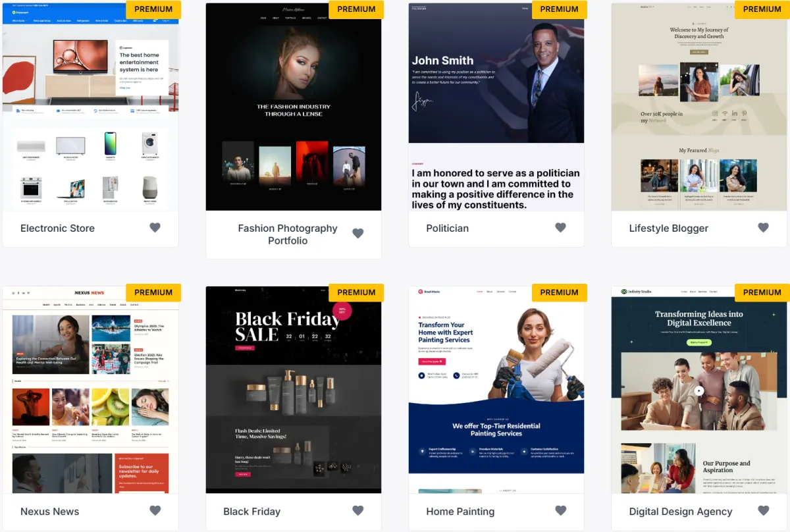Click the Politician template title
The image size is (790, 532).
(x=448, y=228)
